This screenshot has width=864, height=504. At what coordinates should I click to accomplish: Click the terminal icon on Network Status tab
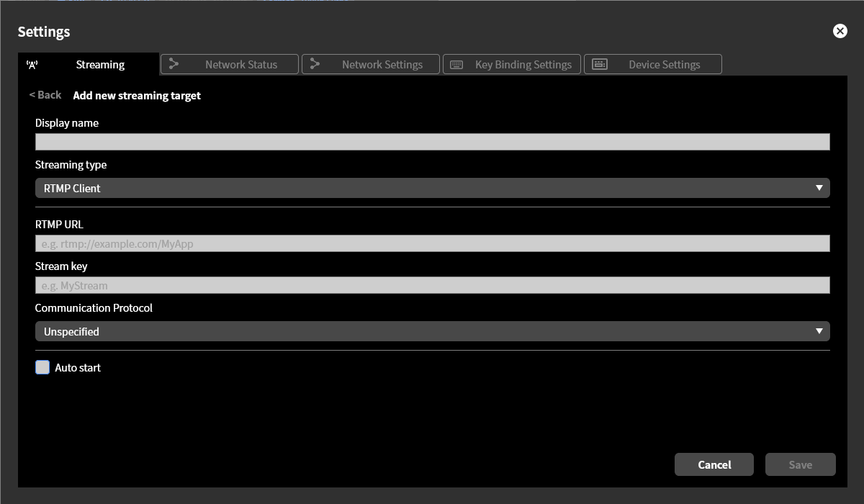(173, 64)
